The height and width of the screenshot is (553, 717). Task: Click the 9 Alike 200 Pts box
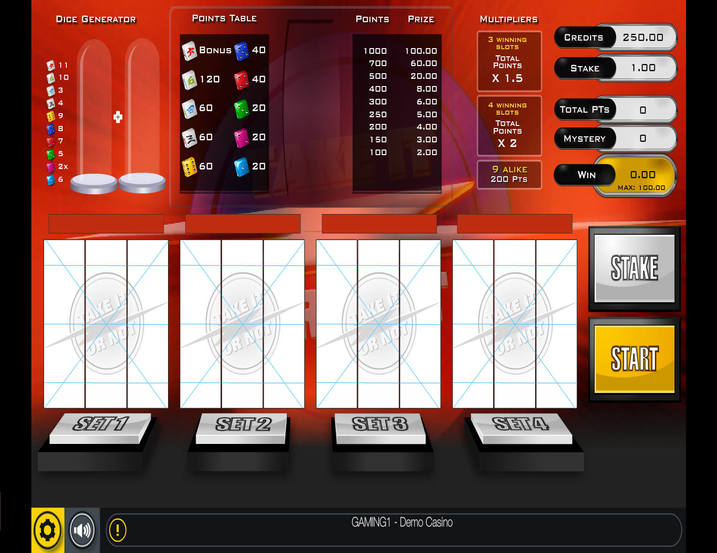509,174
